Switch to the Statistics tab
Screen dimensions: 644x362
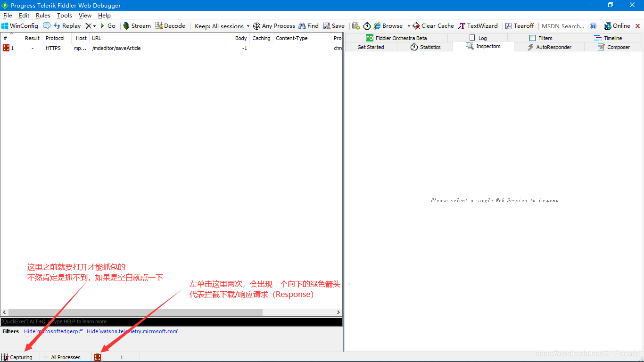click(x=425, y=47)
